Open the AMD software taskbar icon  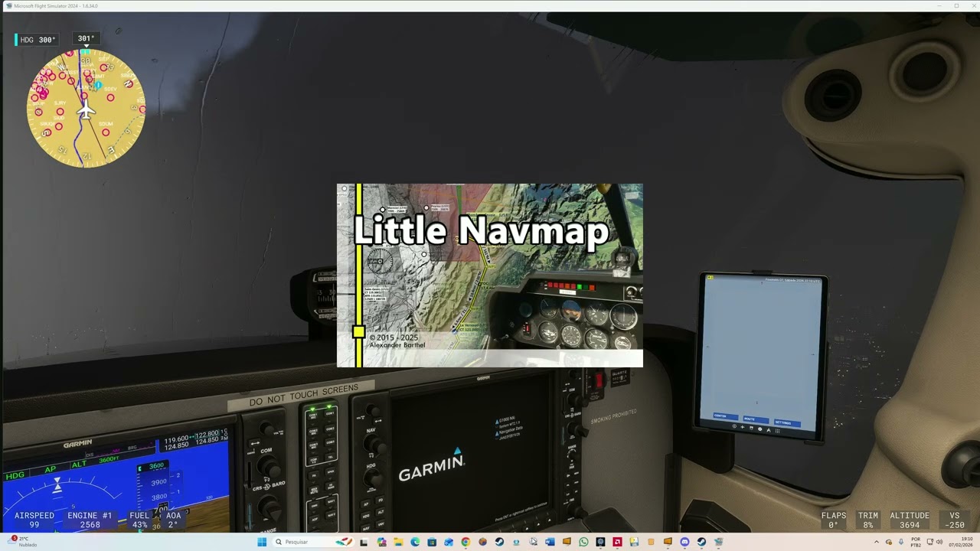coord(617,542)
